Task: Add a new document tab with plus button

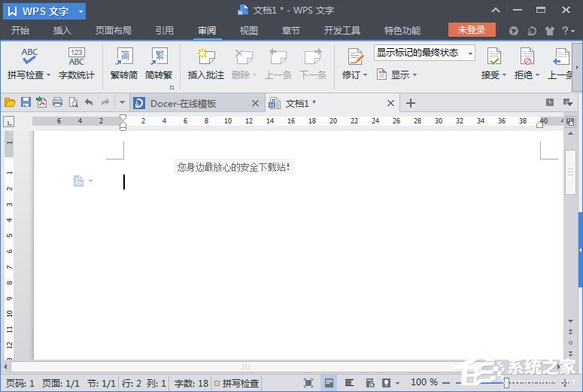Action: tap(410, 103)
